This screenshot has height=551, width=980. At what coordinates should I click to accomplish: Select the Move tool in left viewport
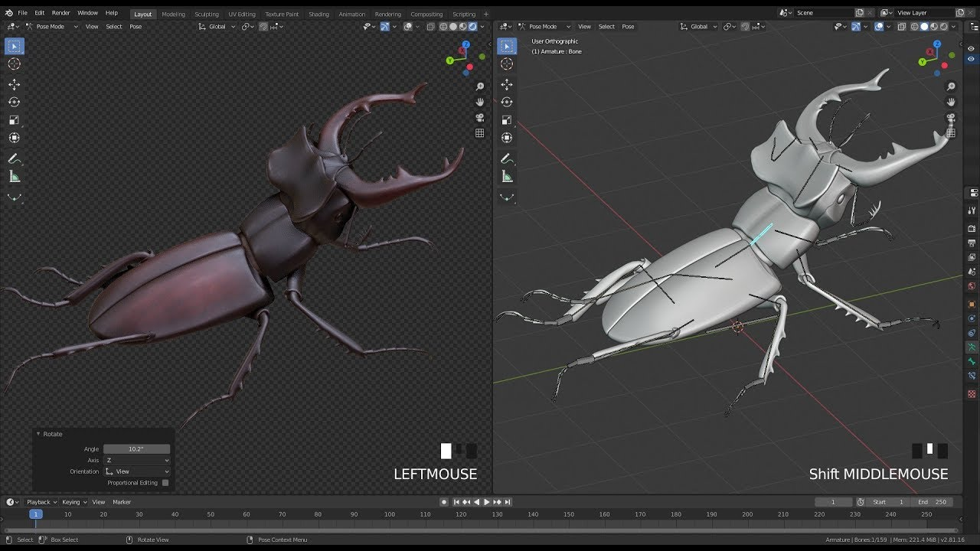(14, 84)
